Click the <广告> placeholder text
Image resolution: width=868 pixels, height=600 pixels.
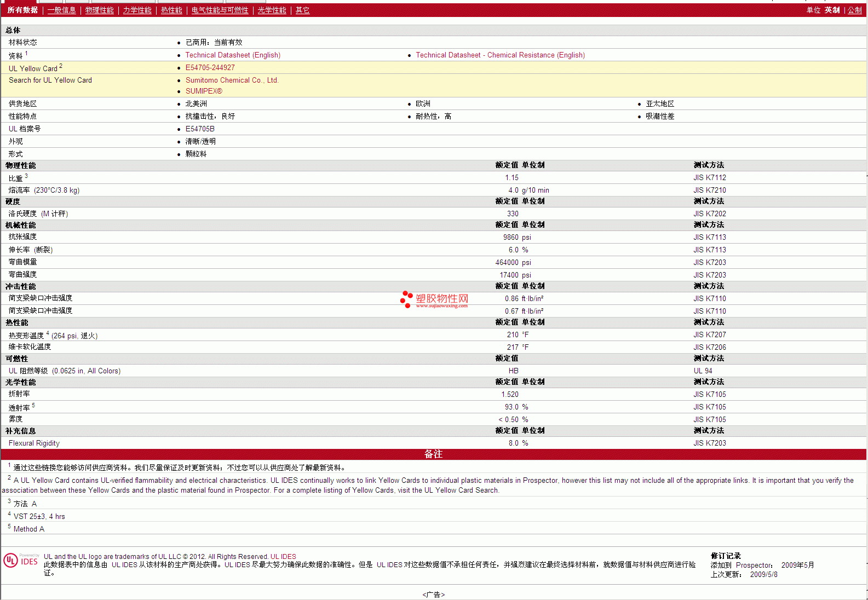point(434,595)
